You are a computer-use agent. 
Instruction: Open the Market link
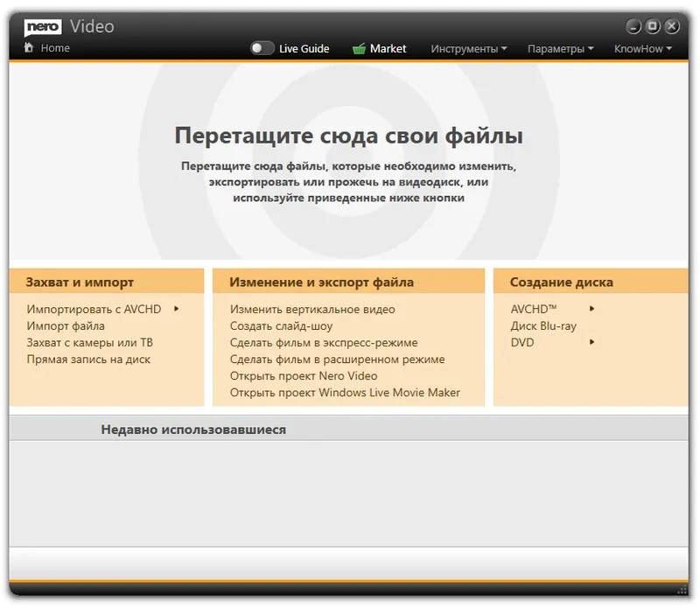point(388,49)
